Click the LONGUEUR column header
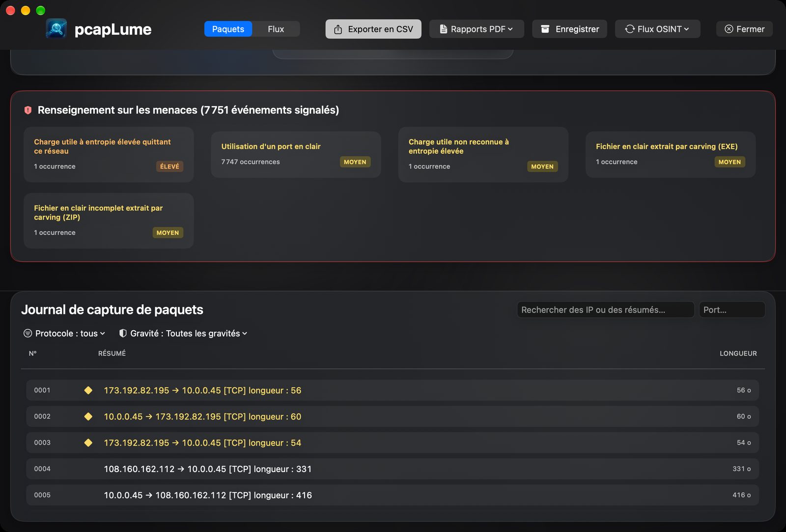This screenshot has height=532, width=786. pyautogui.click(x=738, y=354)
